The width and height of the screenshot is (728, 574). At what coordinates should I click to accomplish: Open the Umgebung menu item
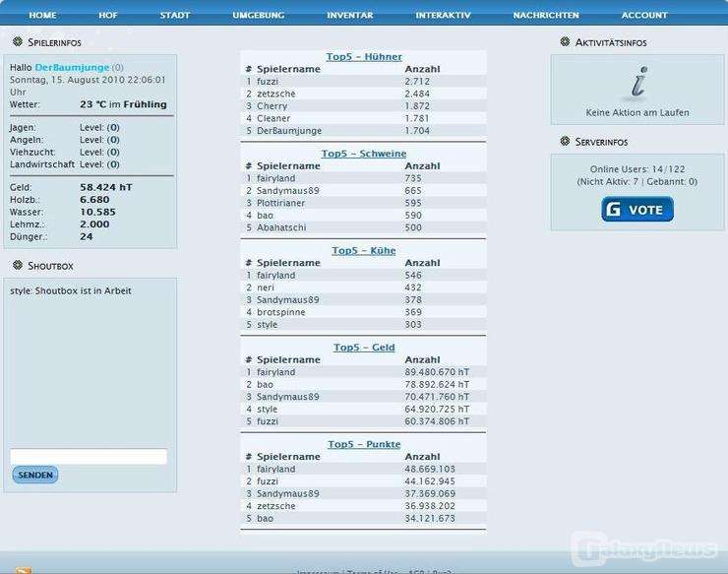tap(259, 16)
